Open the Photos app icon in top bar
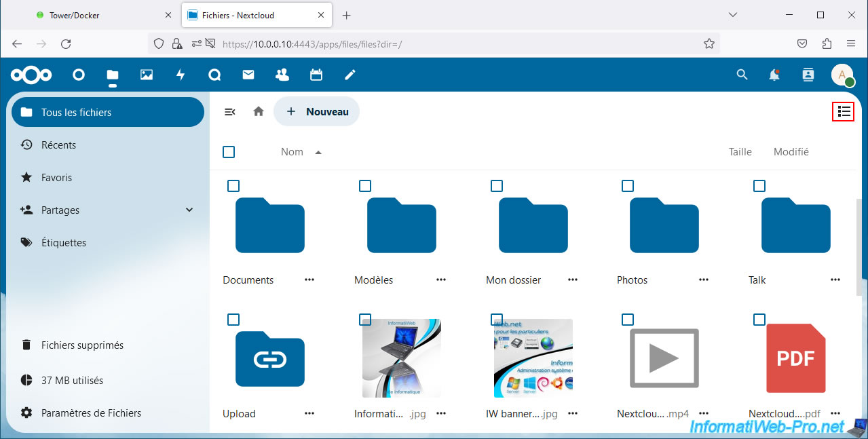Viewport: 868px width, 439px height. [x=147, y=75]
